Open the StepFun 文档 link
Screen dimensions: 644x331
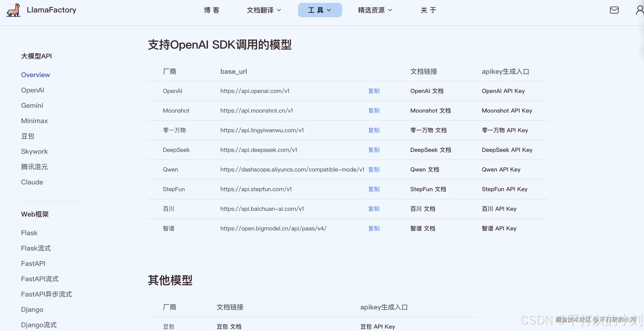(x=428, y=189)
